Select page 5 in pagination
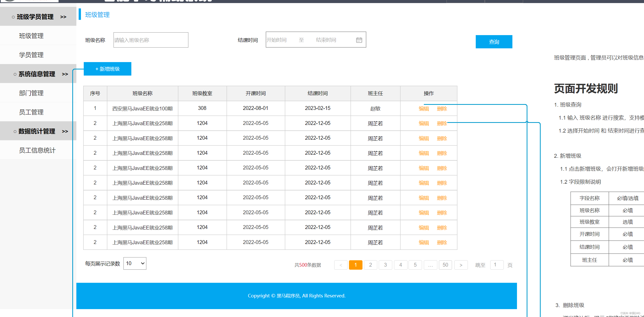The height and width of the screenshot is (317, 644). (x=415, y=265)
